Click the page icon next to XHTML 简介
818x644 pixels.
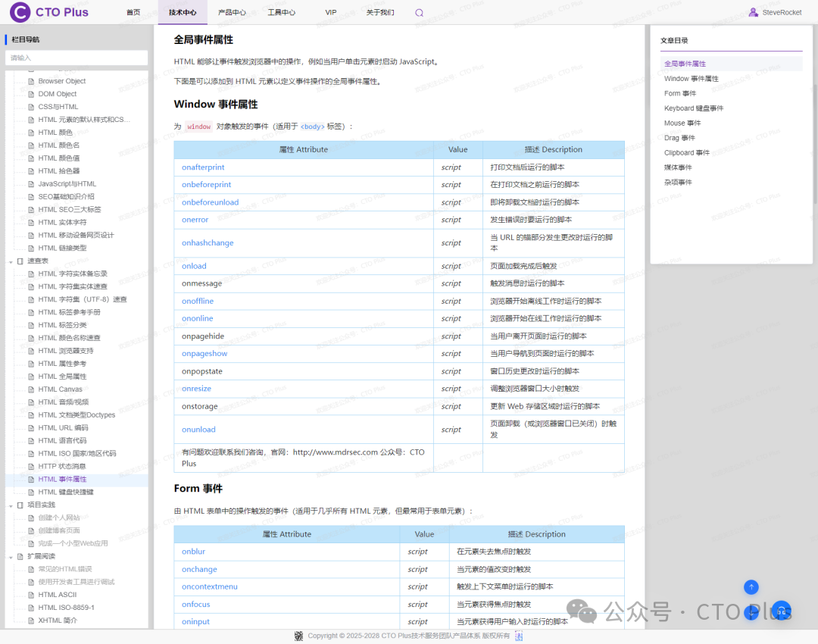[31, 621]
